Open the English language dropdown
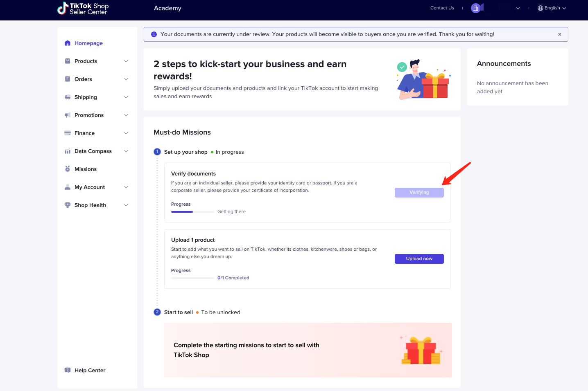Screen dimensions: 588x391 coord(552,8)
